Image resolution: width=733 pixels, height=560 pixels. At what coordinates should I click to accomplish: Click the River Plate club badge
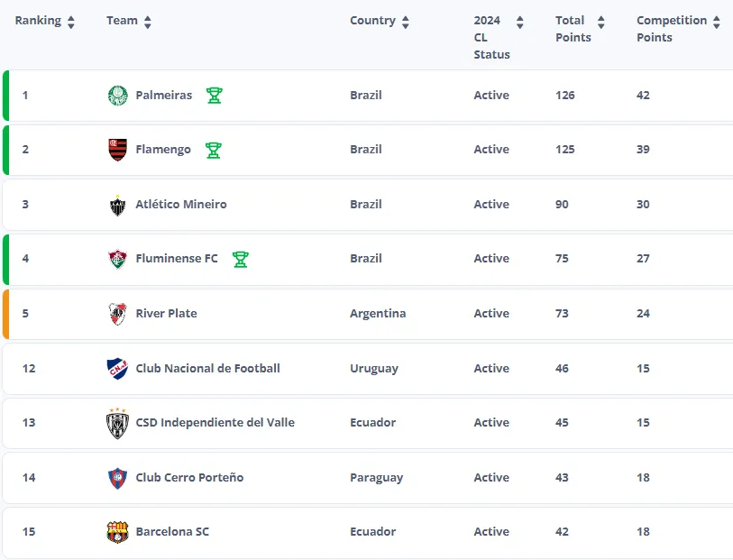(115, 313)
